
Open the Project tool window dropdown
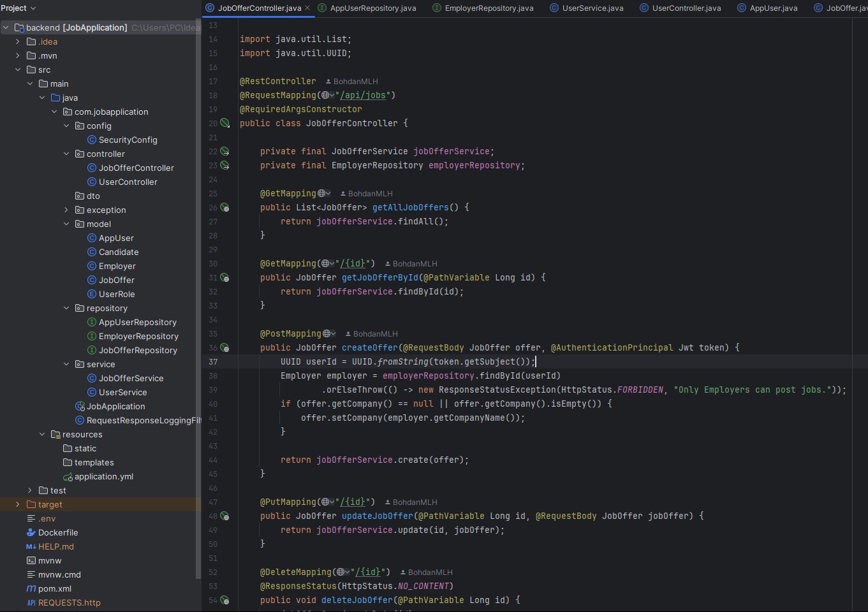pos(17,8)
